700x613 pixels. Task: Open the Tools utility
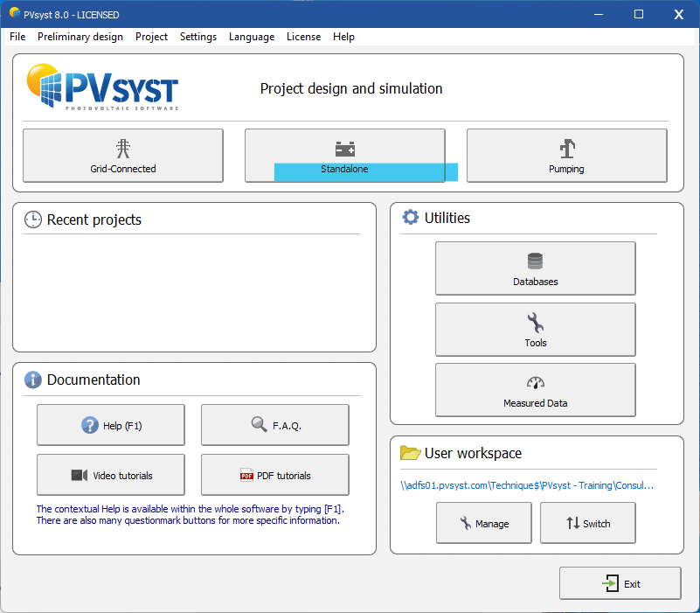[x=535, y=330]
